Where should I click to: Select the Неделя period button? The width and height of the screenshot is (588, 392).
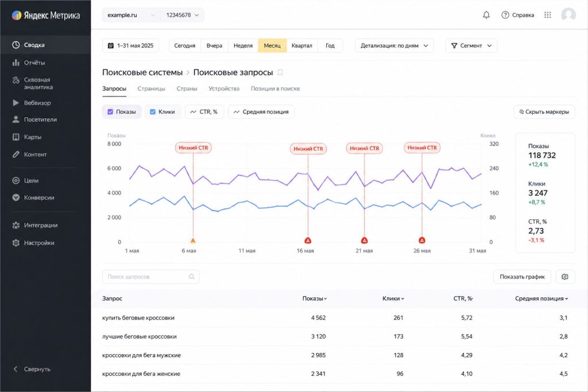pos(243,46)
